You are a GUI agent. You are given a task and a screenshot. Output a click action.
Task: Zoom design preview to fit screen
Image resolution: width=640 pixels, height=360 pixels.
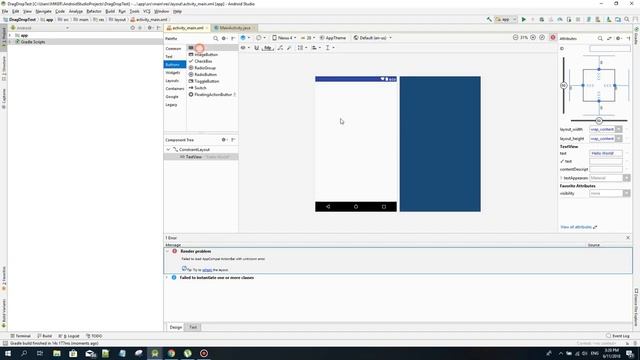pos(542,38)
